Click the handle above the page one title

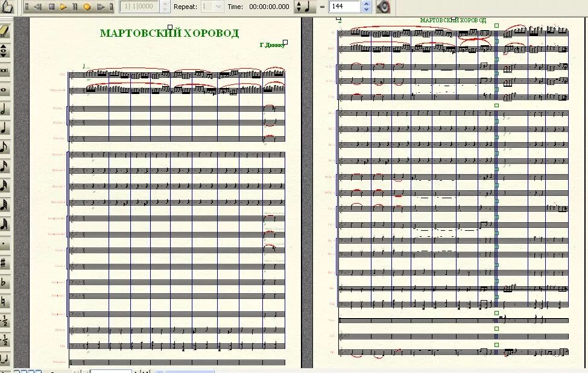170,27
